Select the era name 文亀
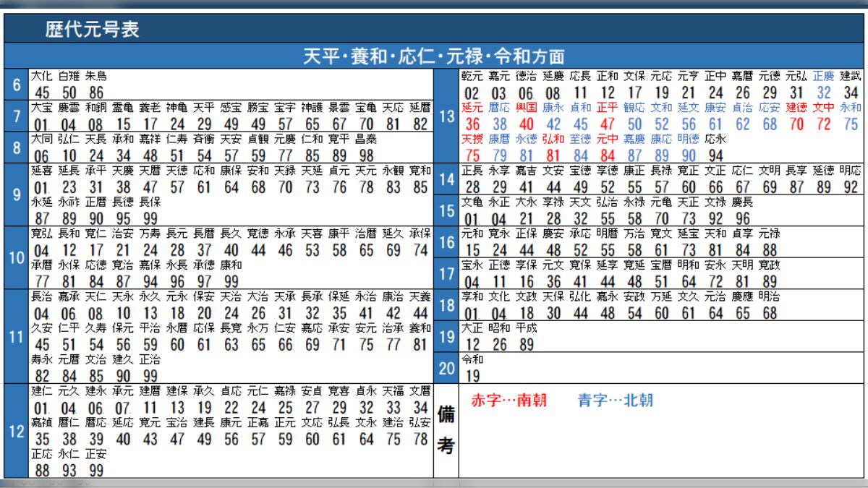The image size is (868, 488). (x=472, y=202)
